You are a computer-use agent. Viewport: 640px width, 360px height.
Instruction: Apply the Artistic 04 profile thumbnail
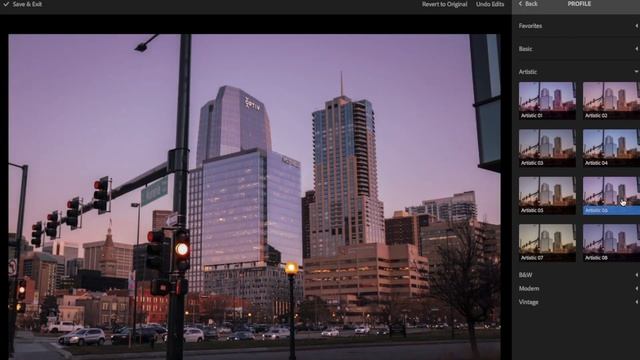611,148
